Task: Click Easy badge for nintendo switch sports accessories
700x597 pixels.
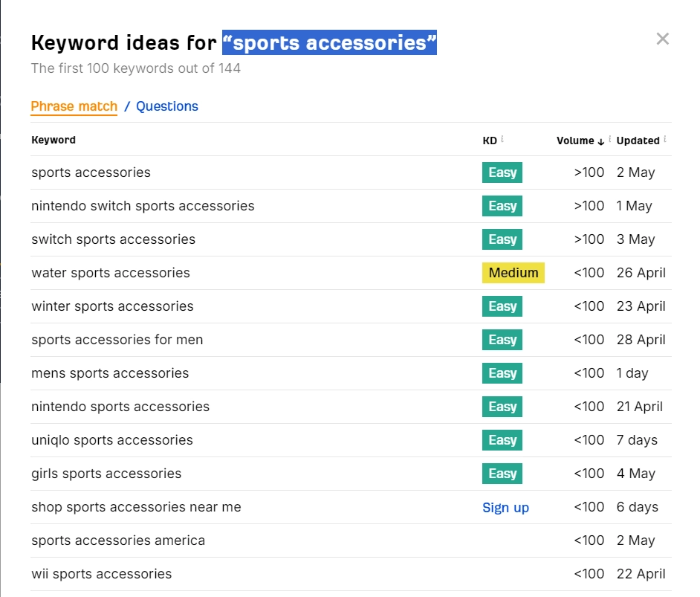Action: [502, 206]
